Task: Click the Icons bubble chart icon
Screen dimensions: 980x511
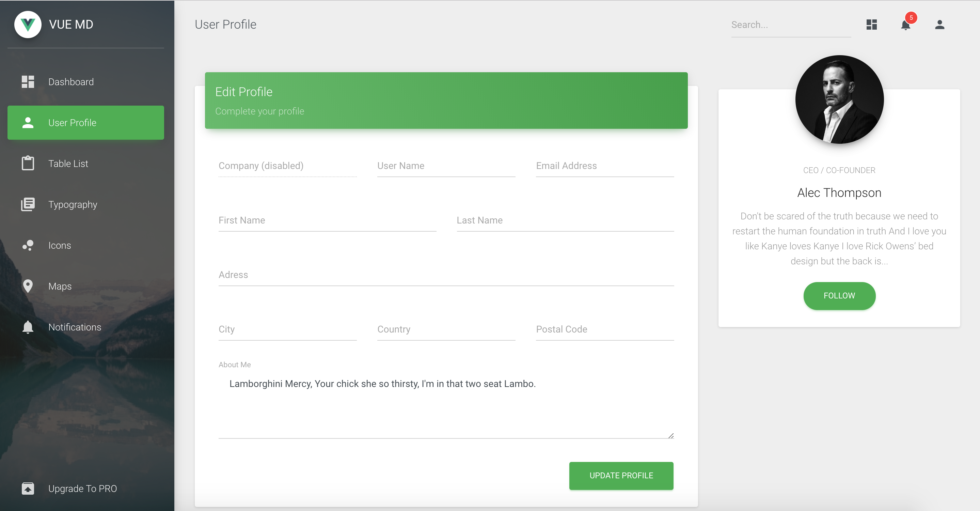Action: pyautogui.click(x=28, y=245)
